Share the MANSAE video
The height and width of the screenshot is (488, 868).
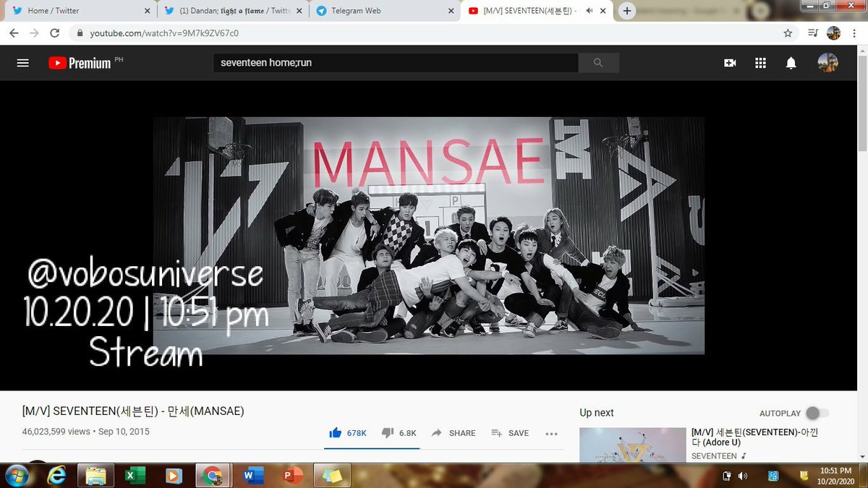pyautogui.click(x=454, y=433)
